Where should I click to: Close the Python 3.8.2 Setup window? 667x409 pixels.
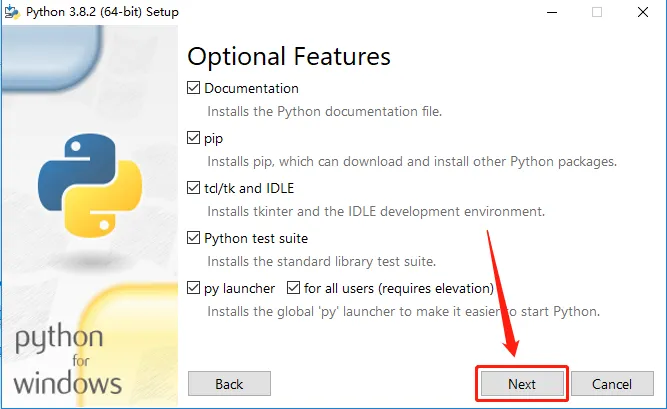(643, 12)
